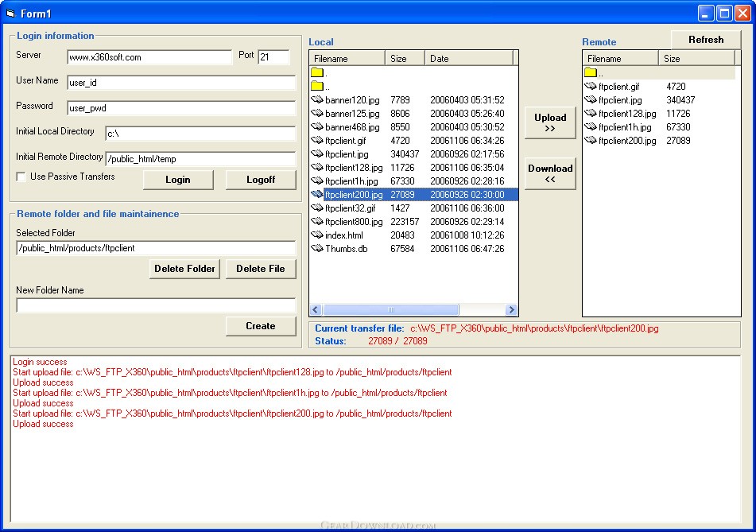Click the Initial Local Directory field
Image resolution: width=756 pixels, height=532 pixels.
pos(200,134)
